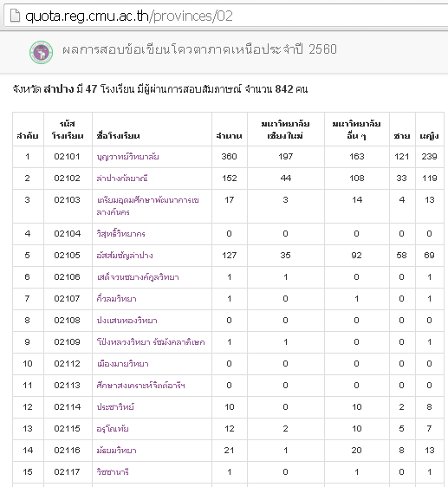Click male count 121 in first row
448x487 pixels.
tap(402, 157)
